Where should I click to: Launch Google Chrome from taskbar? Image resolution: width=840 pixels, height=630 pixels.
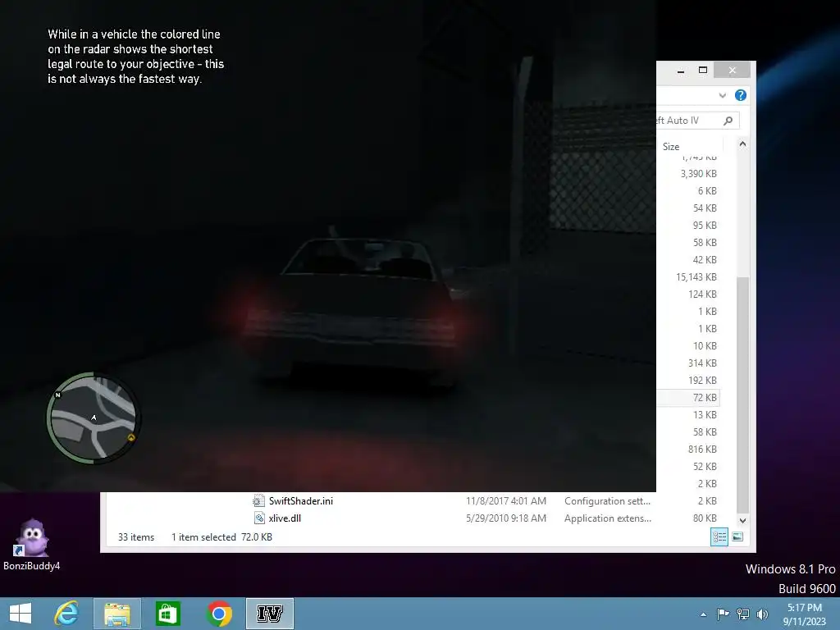click(x=218, y=614)
